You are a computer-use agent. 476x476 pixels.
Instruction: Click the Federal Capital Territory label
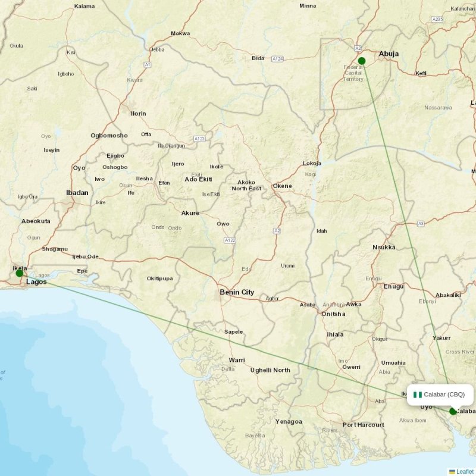coord(353,73)
